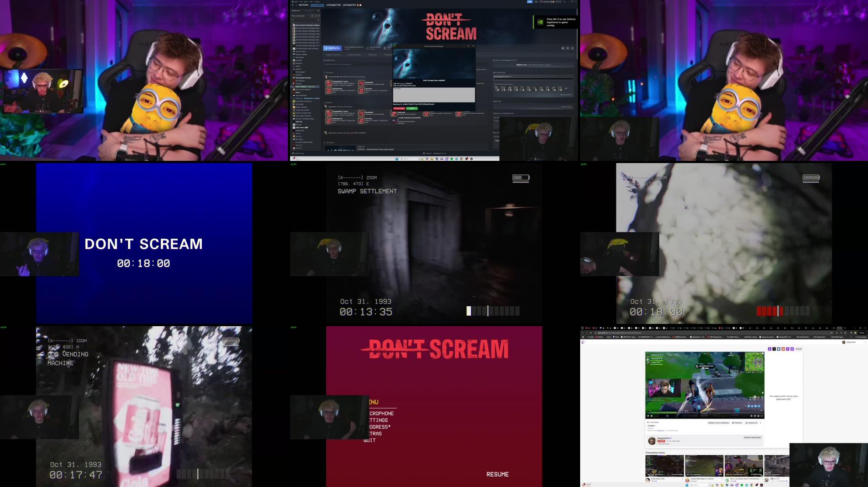This screenshot has height=487, width=868.
Task: Open the Twitch player settings gear
Action: pyautogui.click(x=752, y=416)
